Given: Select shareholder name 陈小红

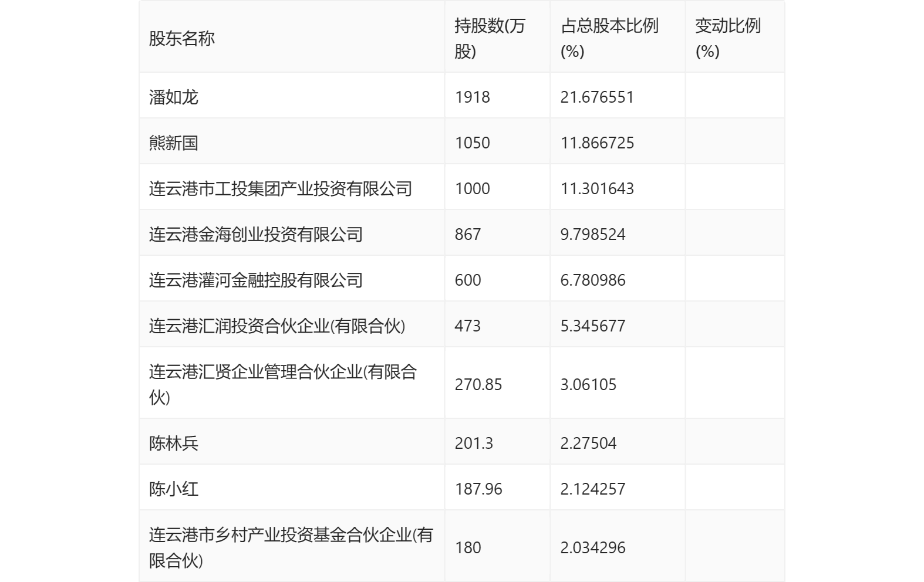Looking at the screenshot, I should pyautogui.click(x=174, y=489).
